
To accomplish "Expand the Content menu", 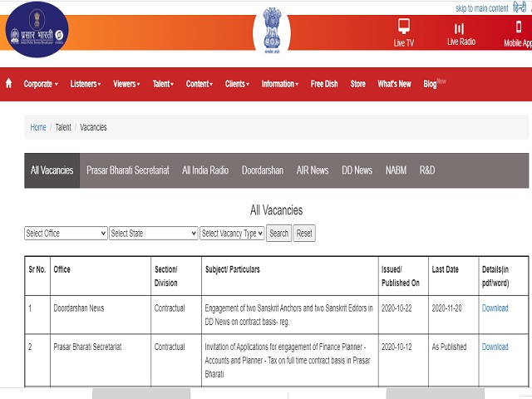I will (199, 84).
